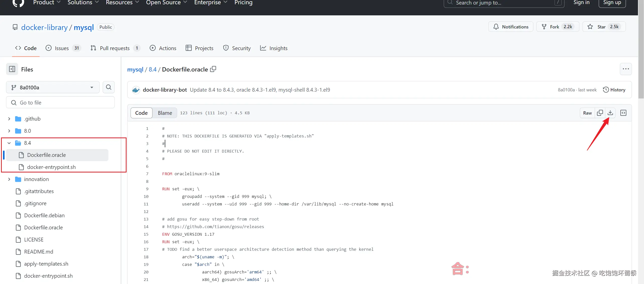Click the file search magnifier button
644x284 pixels.
(x=109, y=87)
